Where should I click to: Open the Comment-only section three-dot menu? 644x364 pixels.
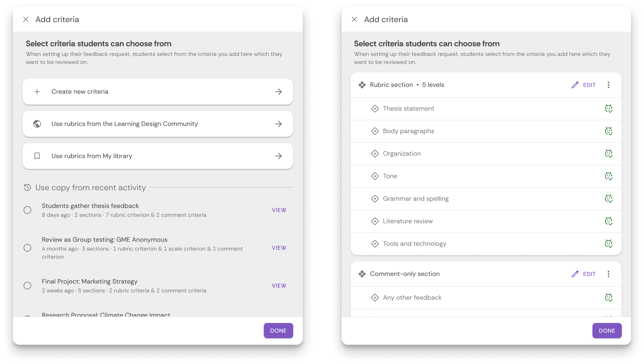coord(609,274)
